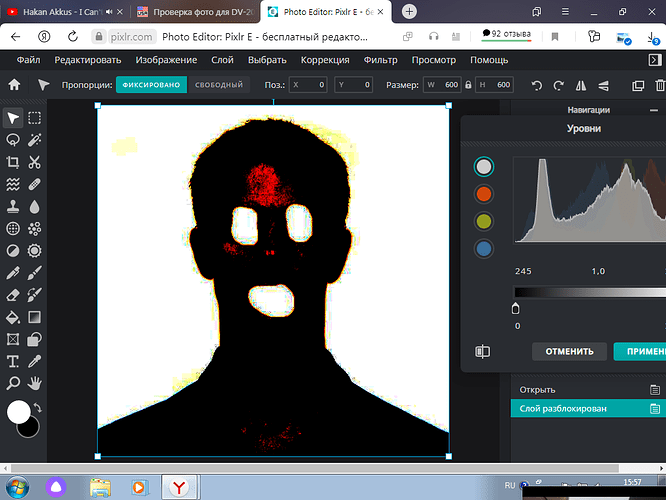Open the Коррекция menu
This screenshot has height=500, width=666.
325,60
